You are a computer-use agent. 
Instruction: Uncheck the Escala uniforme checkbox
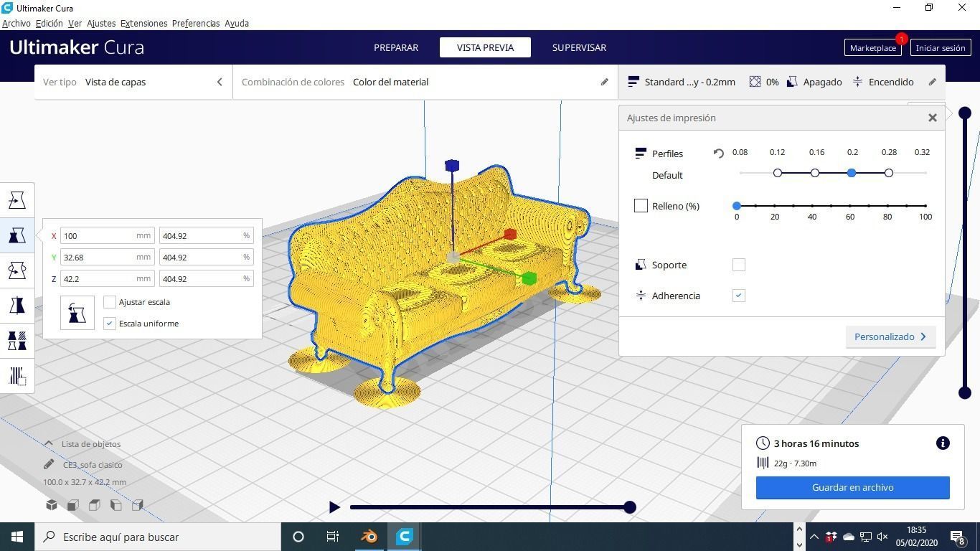[x=110, y=324]
